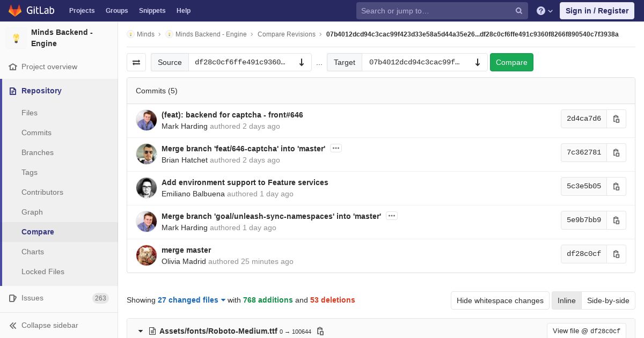644x338 pixels.
Task: Switch diff view to Side-by-side
Action: click(x=608, y=300)
